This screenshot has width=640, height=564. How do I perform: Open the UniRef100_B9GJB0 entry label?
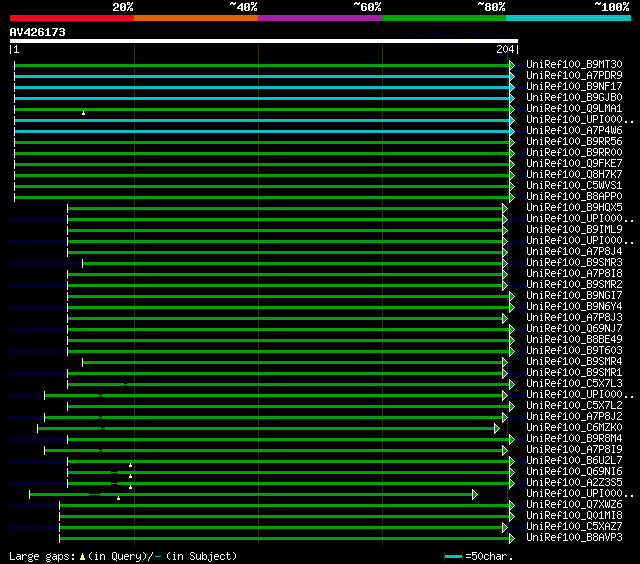tap(574, 98)
